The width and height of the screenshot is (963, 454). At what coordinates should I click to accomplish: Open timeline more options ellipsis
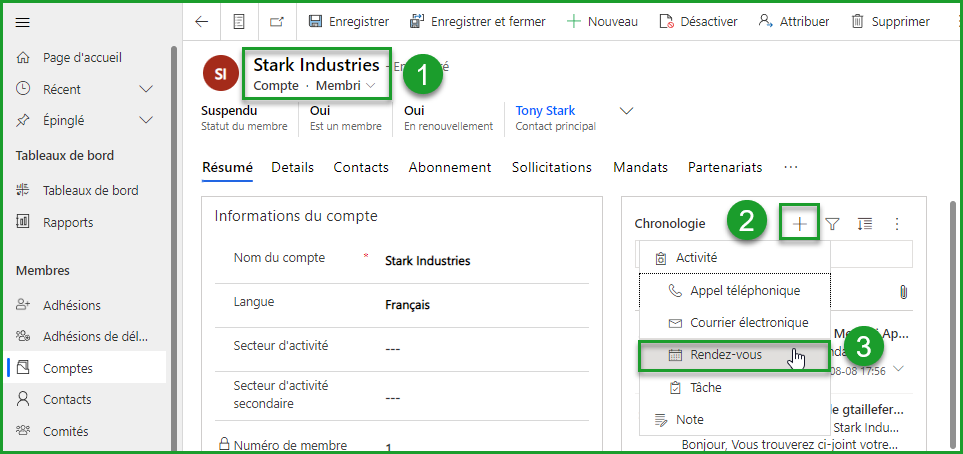[897, 224]
